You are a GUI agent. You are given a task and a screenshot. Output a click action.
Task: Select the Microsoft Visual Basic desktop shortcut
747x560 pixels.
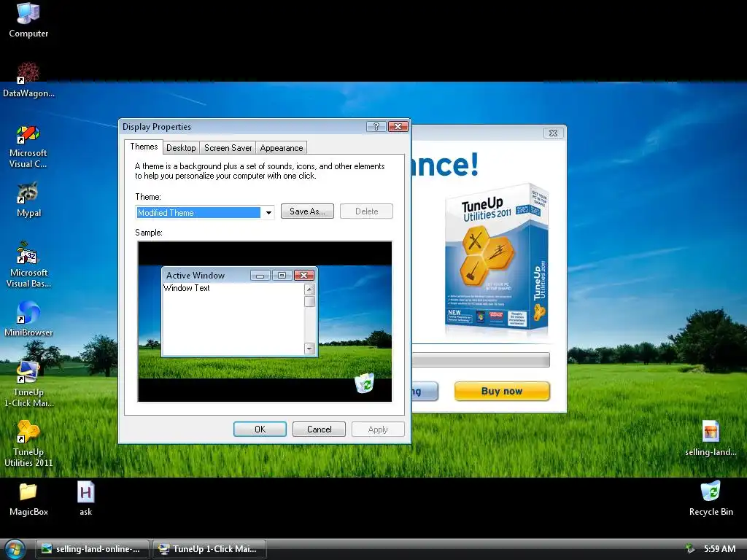(x=28, y=265)
